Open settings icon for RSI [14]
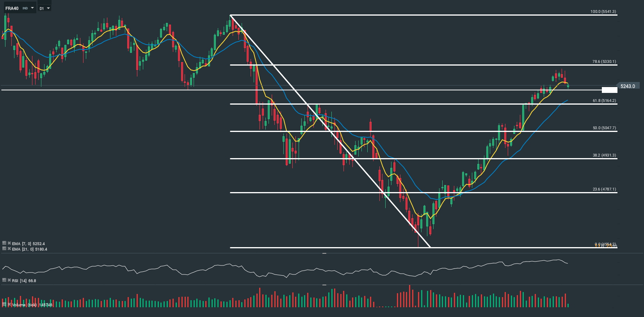The image size is (644, 317). [4, 280]
